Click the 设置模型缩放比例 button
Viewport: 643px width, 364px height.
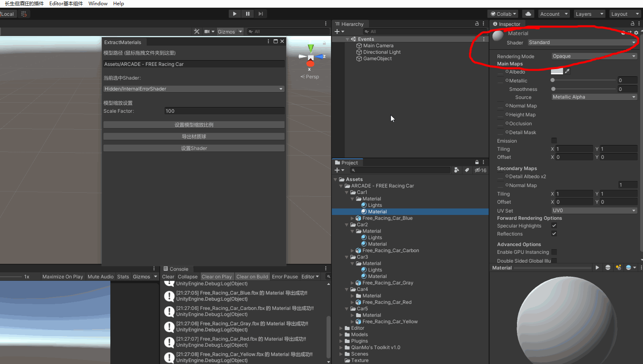pyautogui.click(x=194, y=125)
